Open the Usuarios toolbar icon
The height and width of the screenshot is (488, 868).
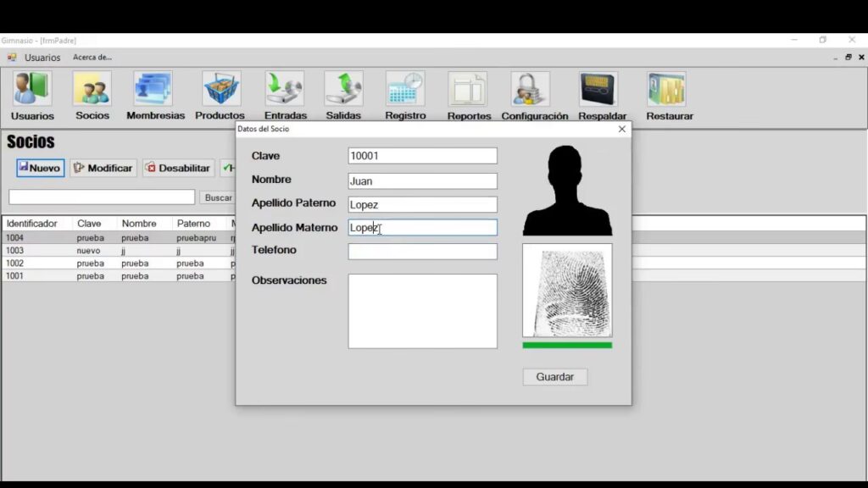point(32,90)
